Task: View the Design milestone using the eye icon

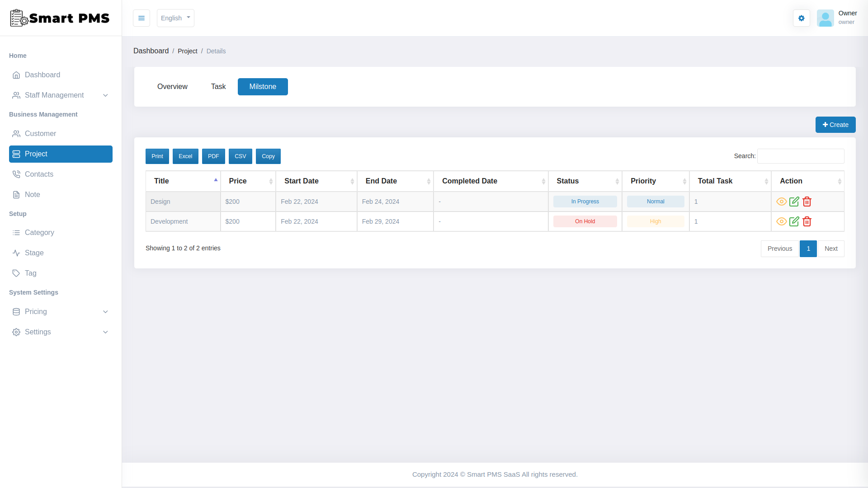Action: point(782,202)
